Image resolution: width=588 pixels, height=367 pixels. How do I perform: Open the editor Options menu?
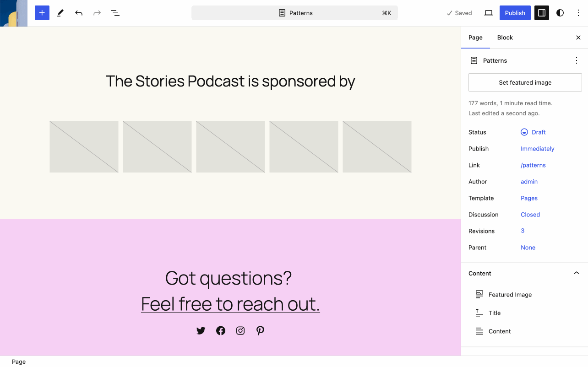[578, 13]
